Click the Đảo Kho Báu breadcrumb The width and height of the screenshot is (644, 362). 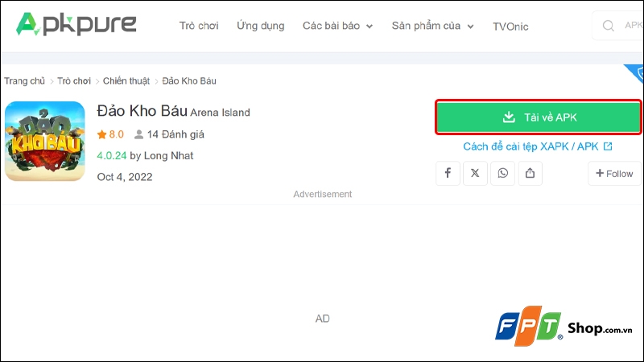pos(189,81)
